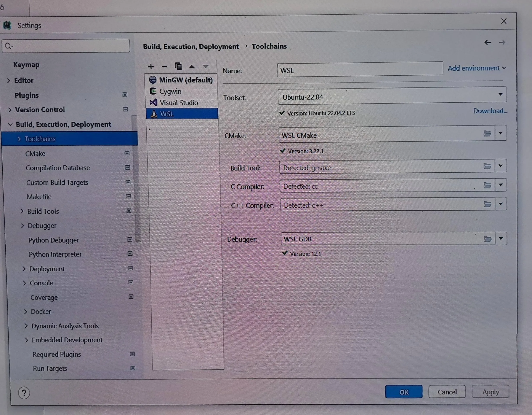Open the Toolset Ubuntu-22.04 dropdown
Viewport: 532px width, 415px height.
point(500,94)
